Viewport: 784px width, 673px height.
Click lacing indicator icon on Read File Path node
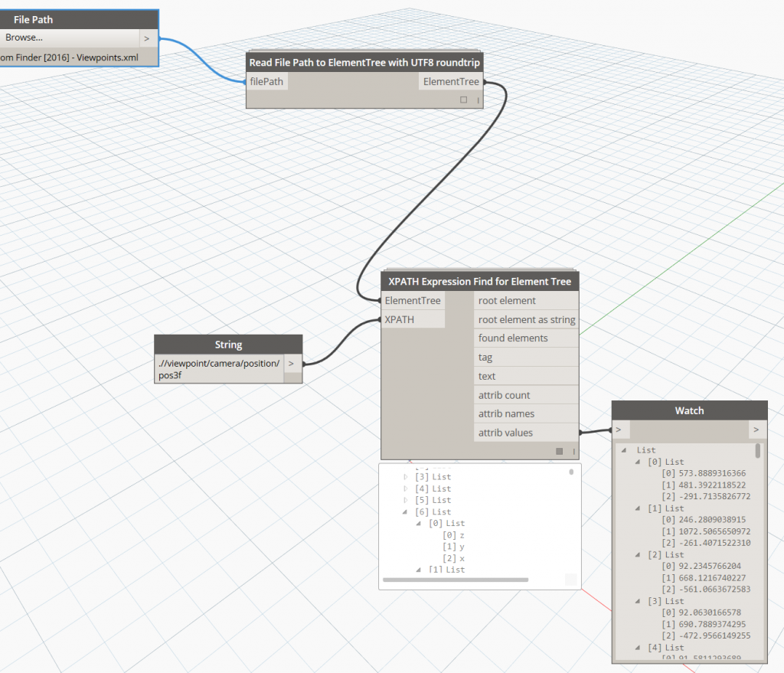(x=479, y=100)
